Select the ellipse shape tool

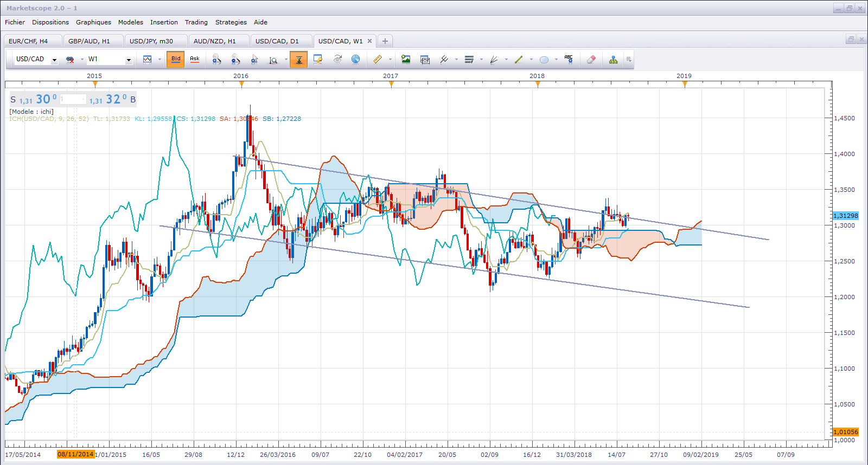click(544, 60)
